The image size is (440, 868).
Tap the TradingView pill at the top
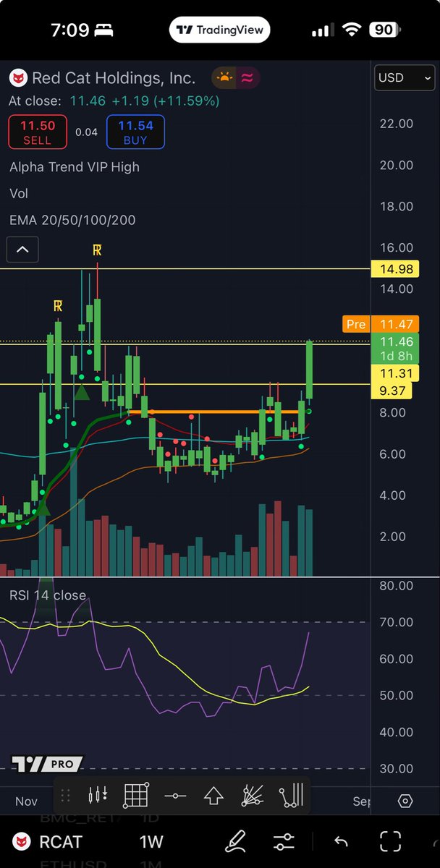220,30
